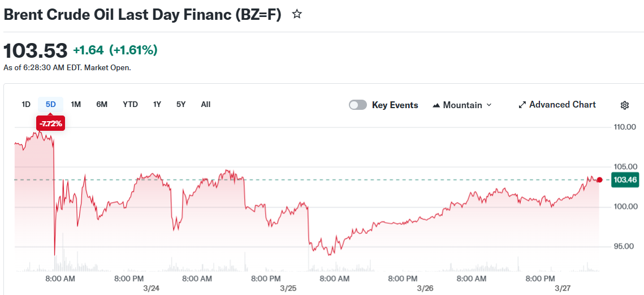The width and height of the screenshot is (644, 295).
Task: Select the 5D time range tab
Action: pyautogui.click(x=51, y=104)
